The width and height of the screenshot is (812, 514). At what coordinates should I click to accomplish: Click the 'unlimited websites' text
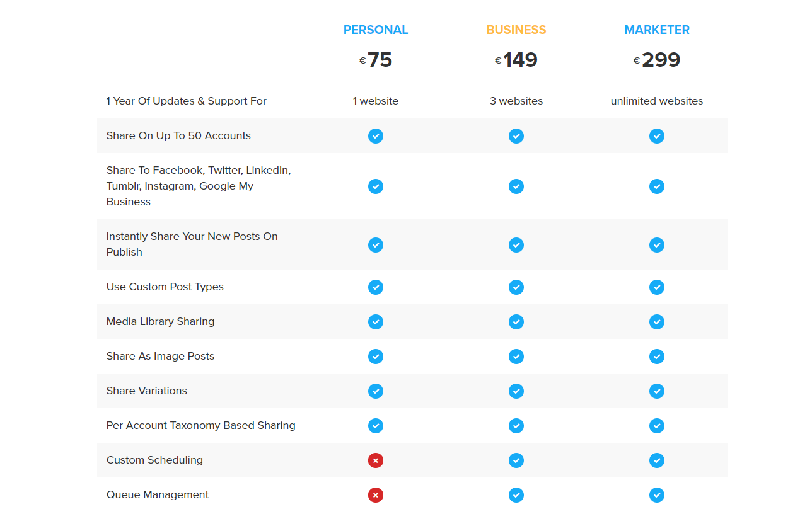[657, 101]
